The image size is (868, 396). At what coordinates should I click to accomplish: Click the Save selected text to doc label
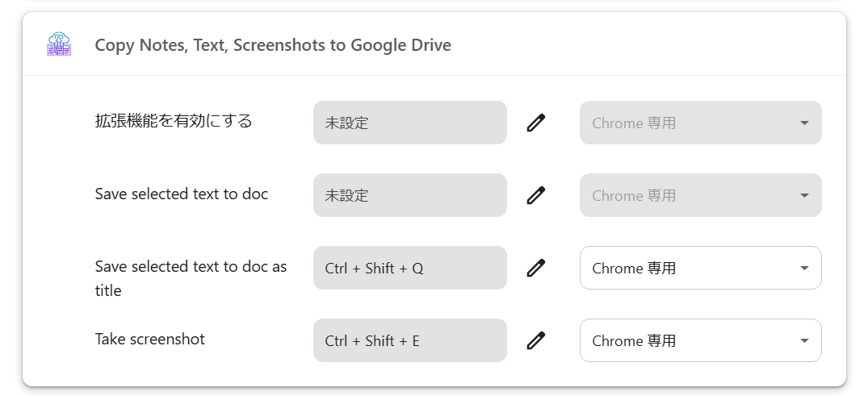[x=182, y=194]
